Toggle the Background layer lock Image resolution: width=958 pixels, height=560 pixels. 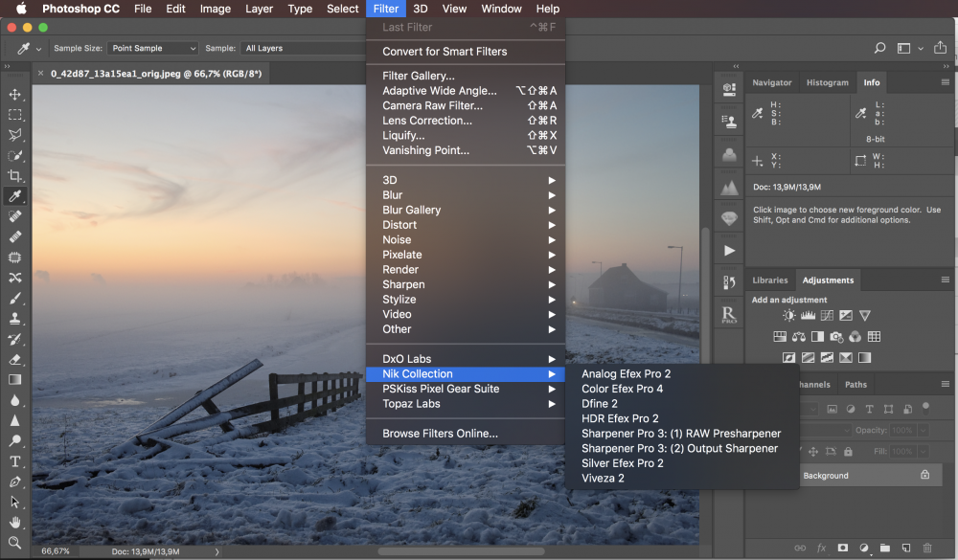click(925, 475)
